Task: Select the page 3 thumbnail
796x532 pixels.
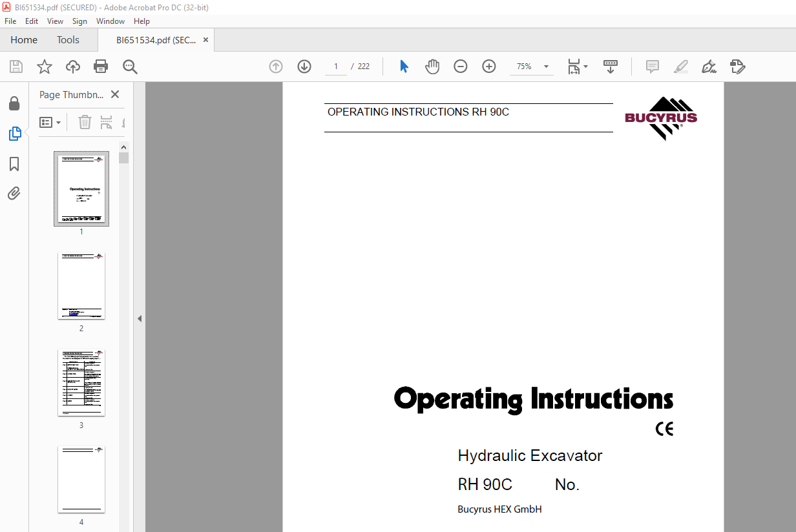Action: click(x=81, y=383)
